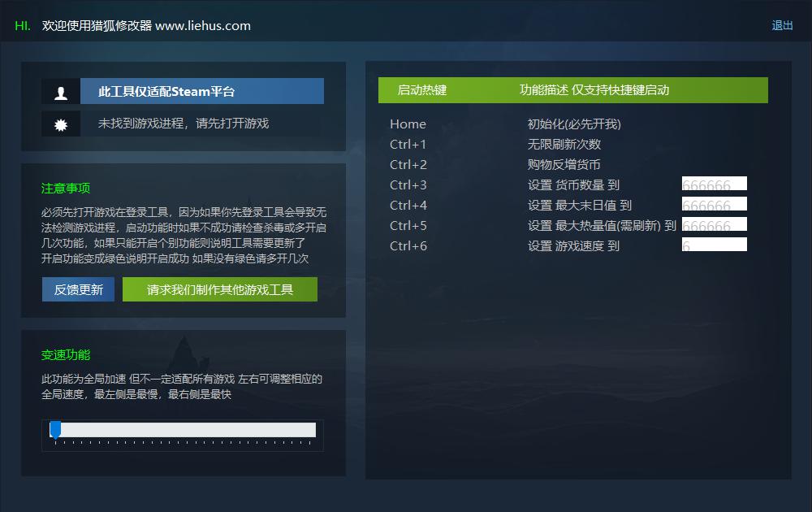The width and height of the screenshot is (812, 512).
Task: Click the global speed slider thumb
Action: pyautogui.click(x=55, y=430)
